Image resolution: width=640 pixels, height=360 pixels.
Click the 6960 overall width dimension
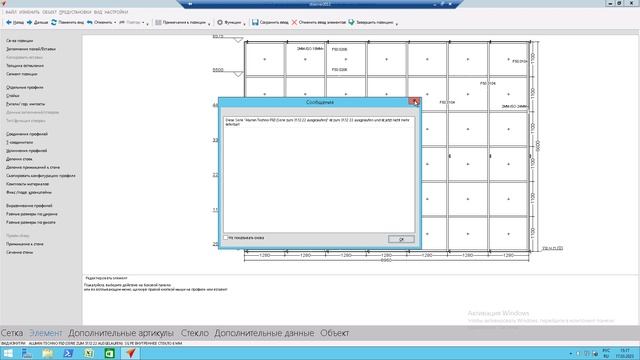coord(386,260)
